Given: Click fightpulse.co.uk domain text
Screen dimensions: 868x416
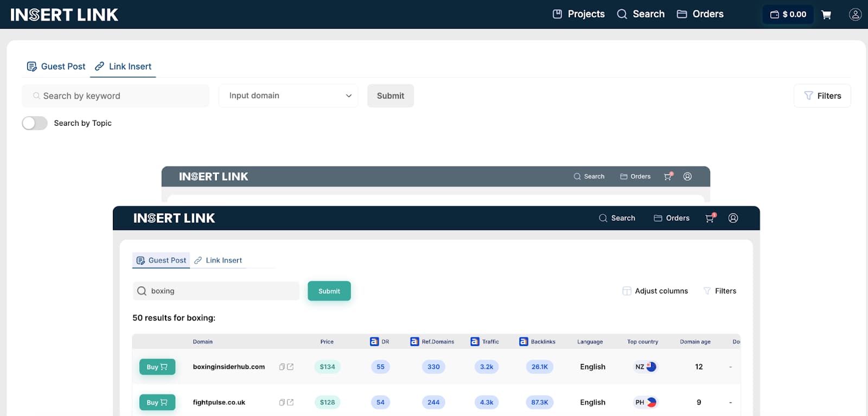Looking at the screenshot, I should tap(219, 402).
